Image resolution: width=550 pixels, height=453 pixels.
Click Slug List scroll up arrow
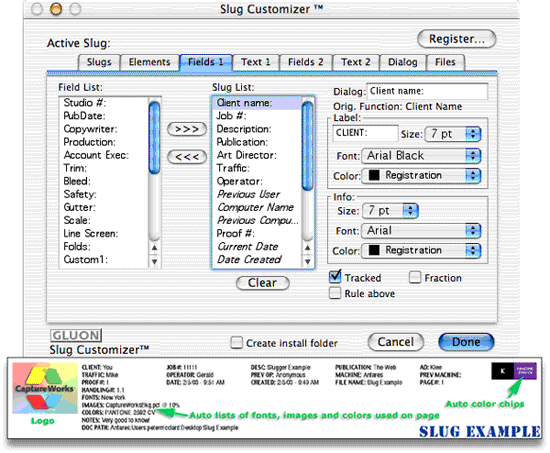pyautogui.click(x=308, y=248)
